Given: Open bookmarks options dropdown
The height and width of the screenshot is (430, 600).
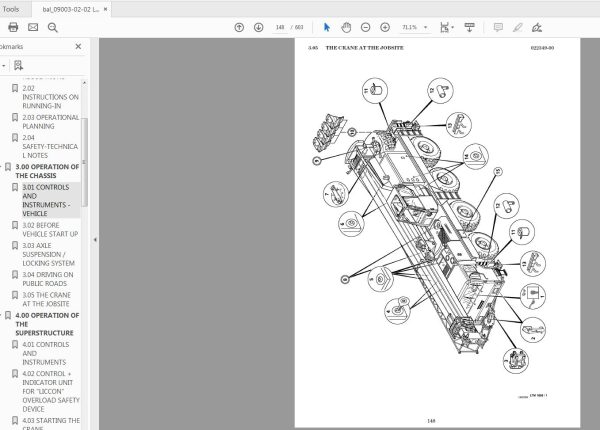Looking at the screenshot, I should tap(3, 65).
